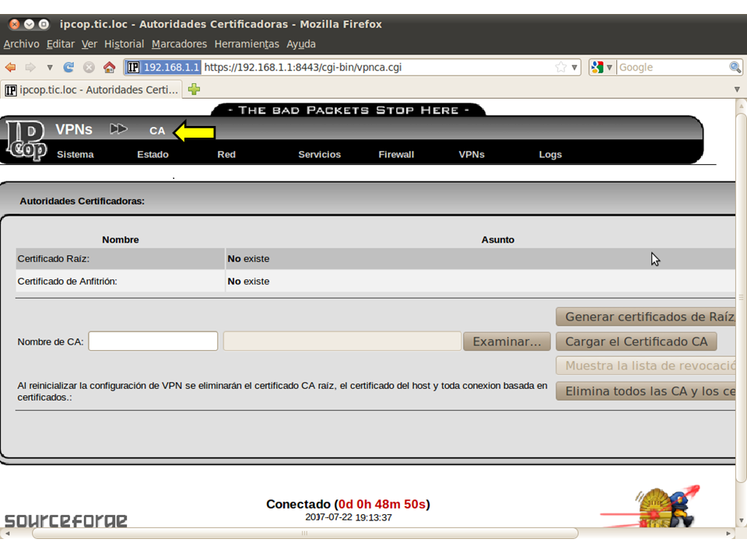
Task: Click the Nombre de CA text field
Action: point(153,341)
